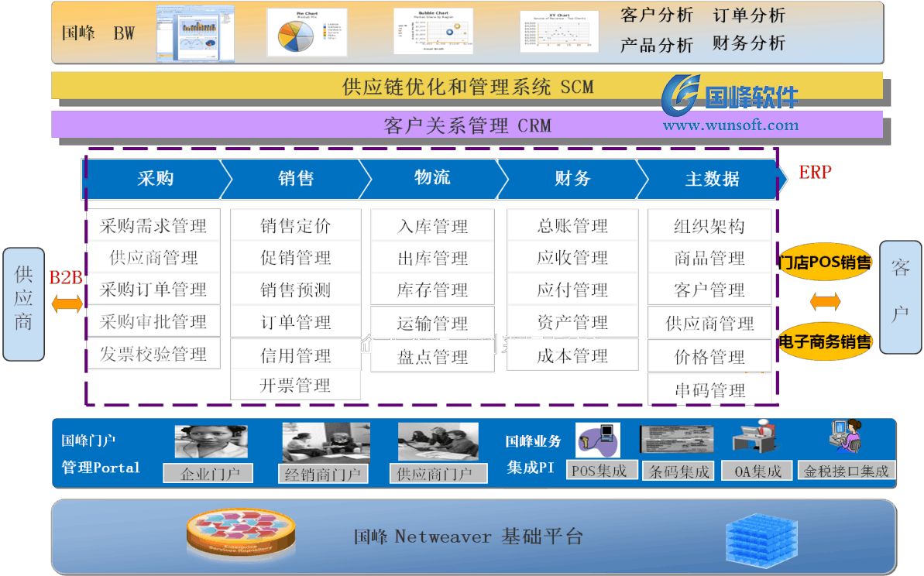Click the Pie Chart thumbnail

click(x=307, y=33)
